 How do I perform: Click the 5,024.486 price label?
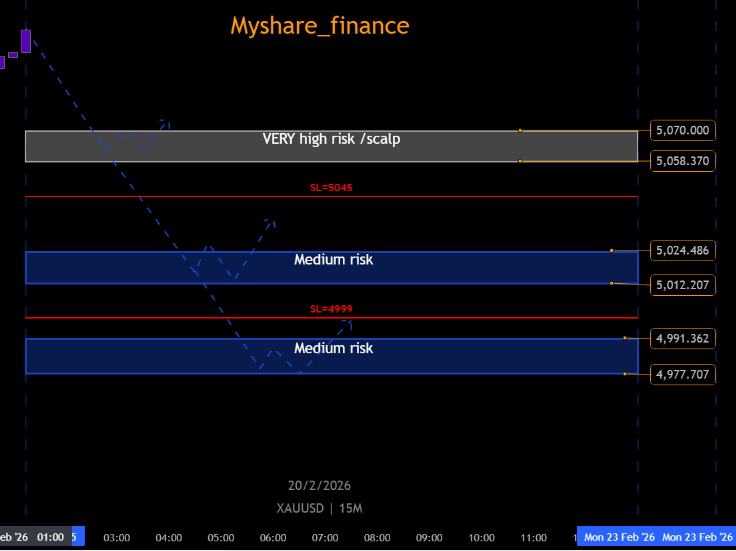682,250
